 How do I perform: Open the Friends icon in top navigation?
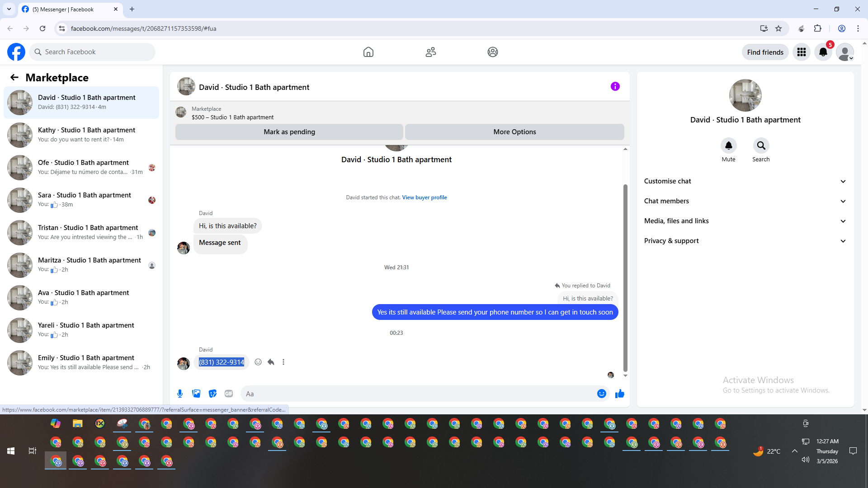431,52
